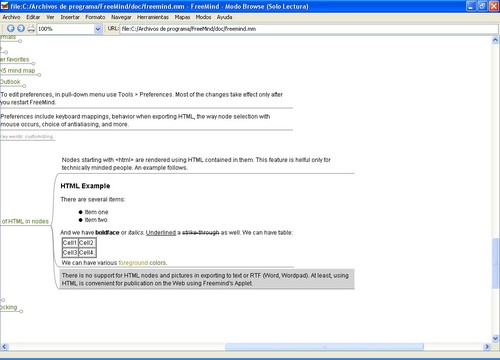
Task: Open the 100% zoom dropdown
Action: 98,29
